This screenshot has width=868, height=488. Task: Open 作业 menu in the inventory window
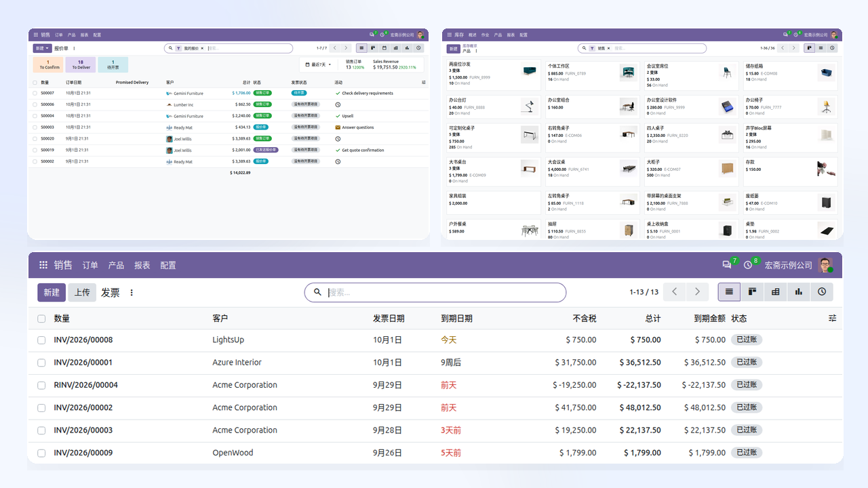coord(485,35)
